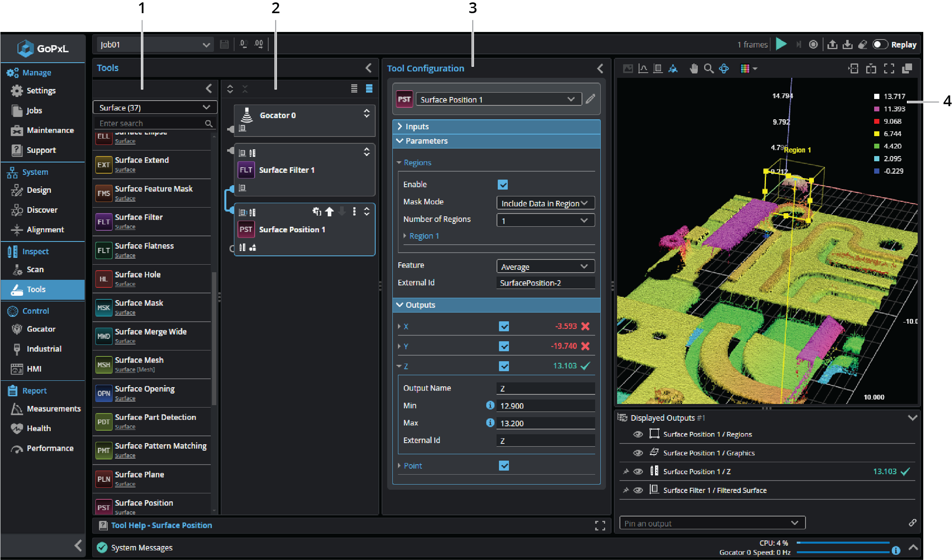Click the green Play button in top toolbar
This screenshot has width=952, height=560.
click(x=781, y=44)
